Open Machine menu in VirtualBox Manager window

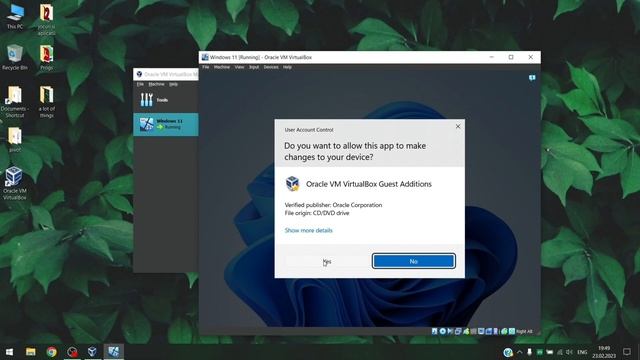tap(156, 84)
